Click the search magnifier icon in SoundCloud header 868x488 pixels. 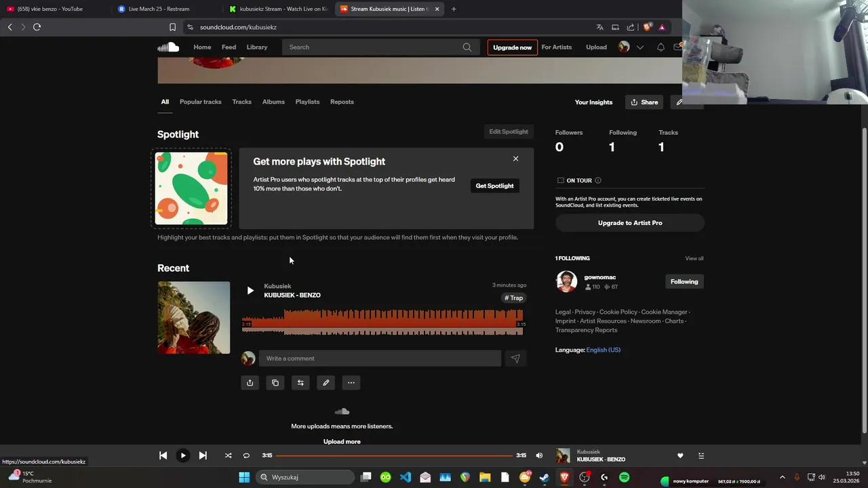click(467, 47)
